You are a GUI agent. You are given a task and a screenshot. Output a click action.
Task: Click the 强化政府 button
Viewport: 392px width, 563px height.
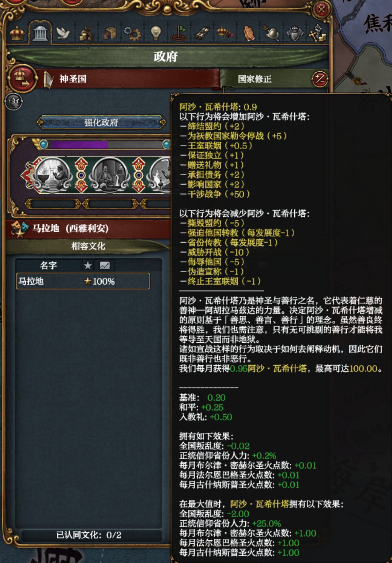[101, 123]
